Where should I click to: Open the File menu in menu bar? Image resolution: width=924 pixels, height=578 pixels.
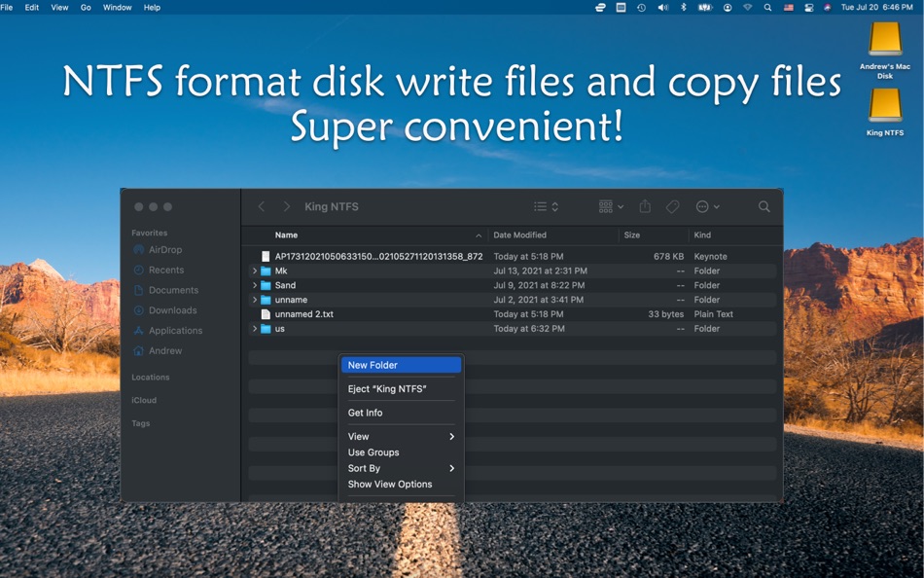click(x=7, y=8)
